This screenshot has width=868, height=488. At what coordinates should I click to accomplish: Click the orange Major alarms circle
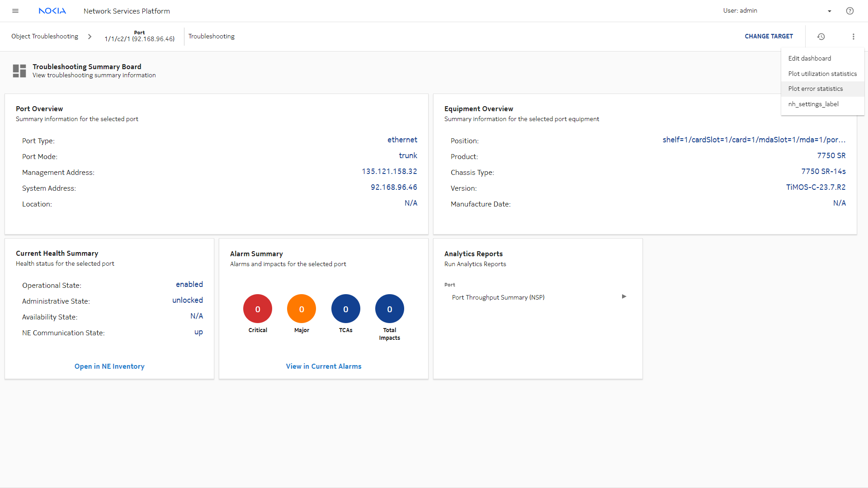pyautogui.click(x=302, y=309)
